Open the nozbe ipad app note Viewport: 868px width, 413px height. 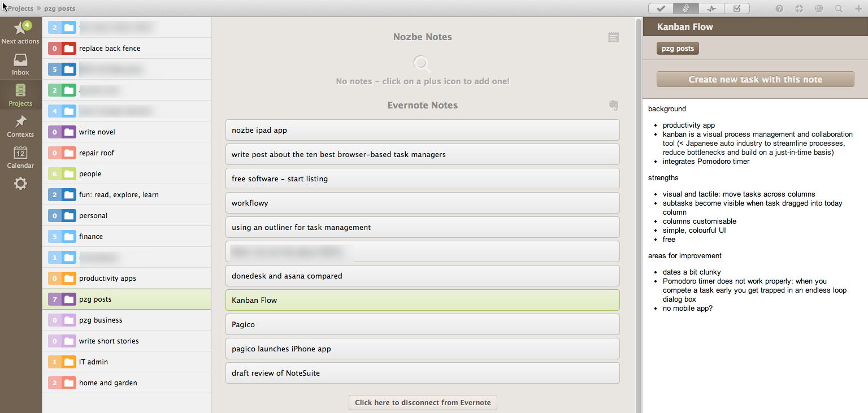[422, 130]
